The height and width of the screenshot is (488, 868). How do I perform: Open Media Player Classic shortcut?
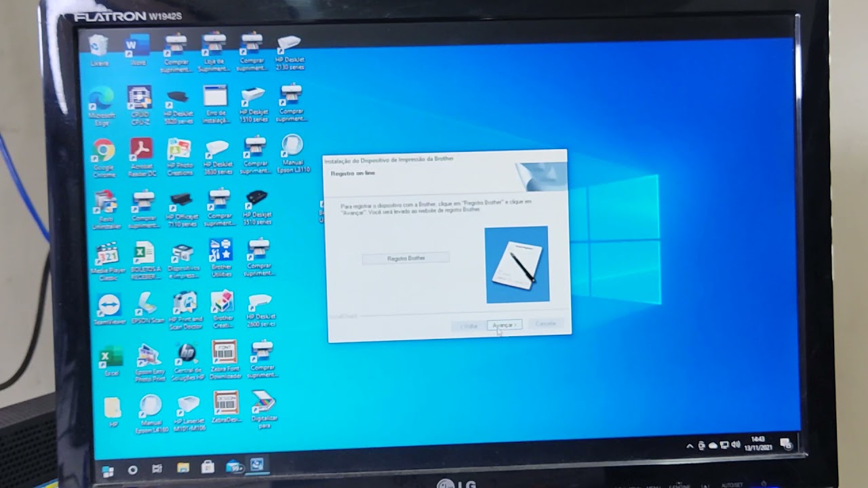pyautogui.click(x=107, y=263)
